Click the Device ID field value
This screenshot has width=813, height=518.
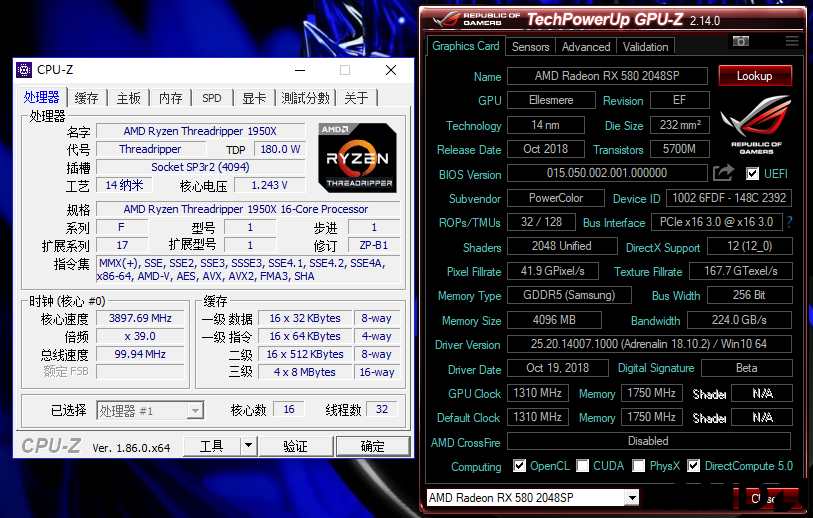[729, 198]
